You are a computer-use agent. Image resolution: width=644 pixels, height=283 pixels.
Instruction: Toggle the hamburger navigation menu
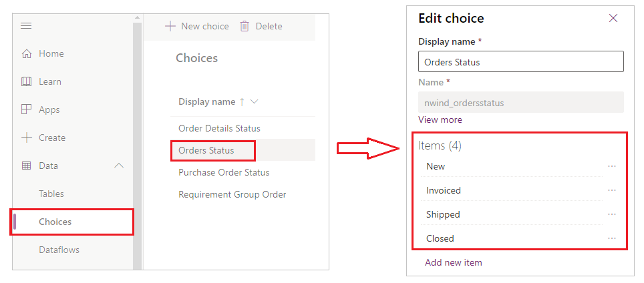click(x=27, y=26)
